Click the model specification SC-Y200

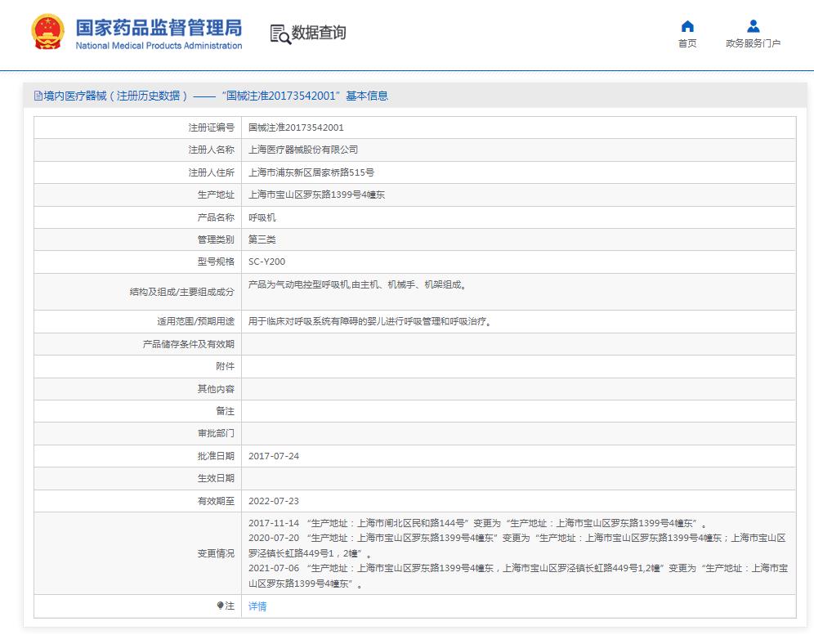266,262
